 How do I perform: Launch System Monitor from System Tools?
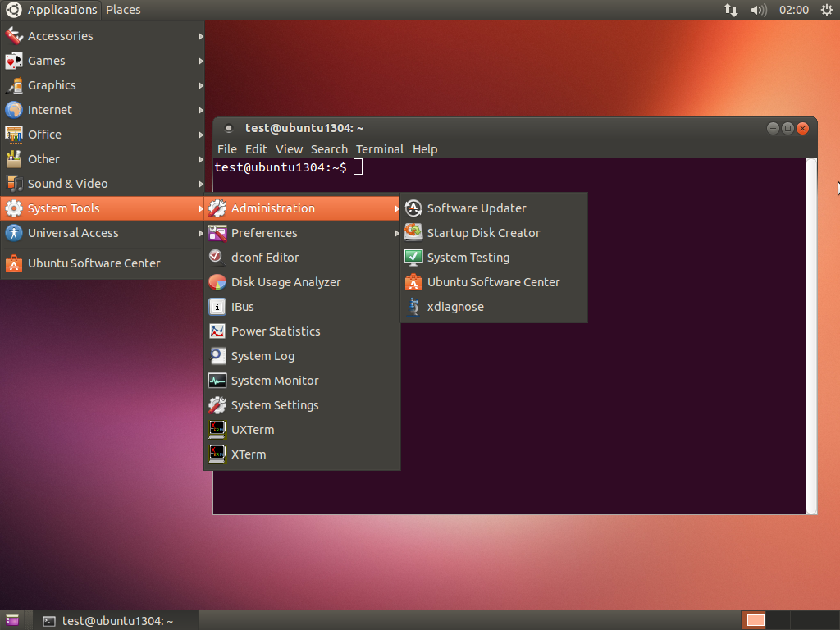tap(302, 381)
